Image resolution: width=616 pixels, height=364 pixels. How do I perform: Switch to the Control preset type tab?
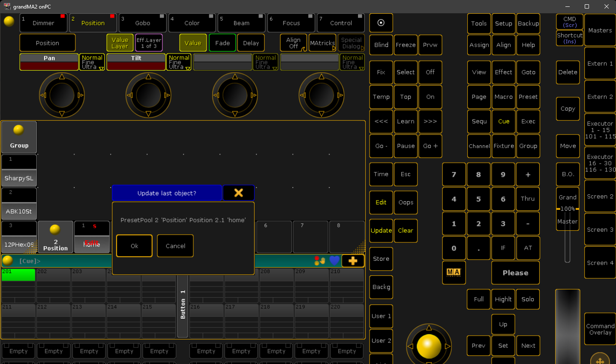(341, 23)
